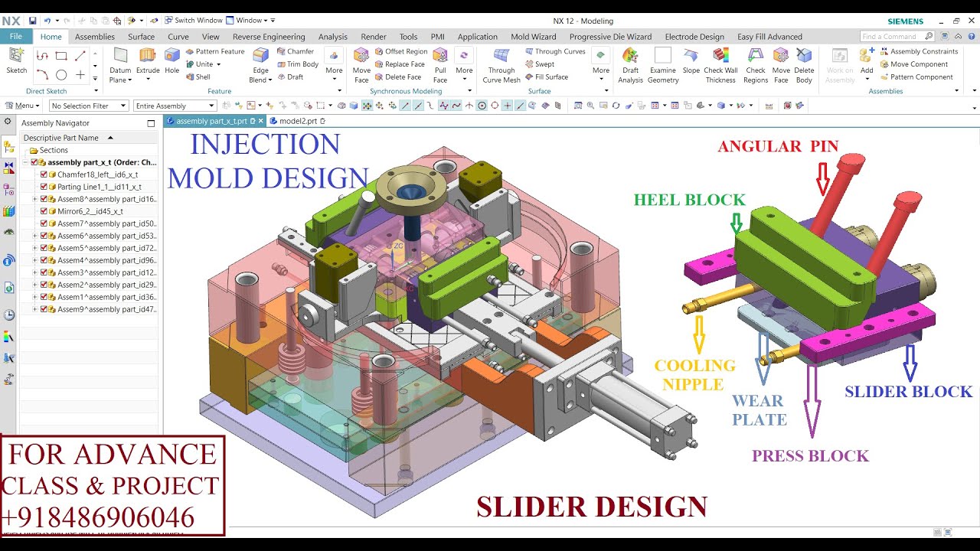Apply Draft to faces

pyautogui.click(x=290, y=77)
